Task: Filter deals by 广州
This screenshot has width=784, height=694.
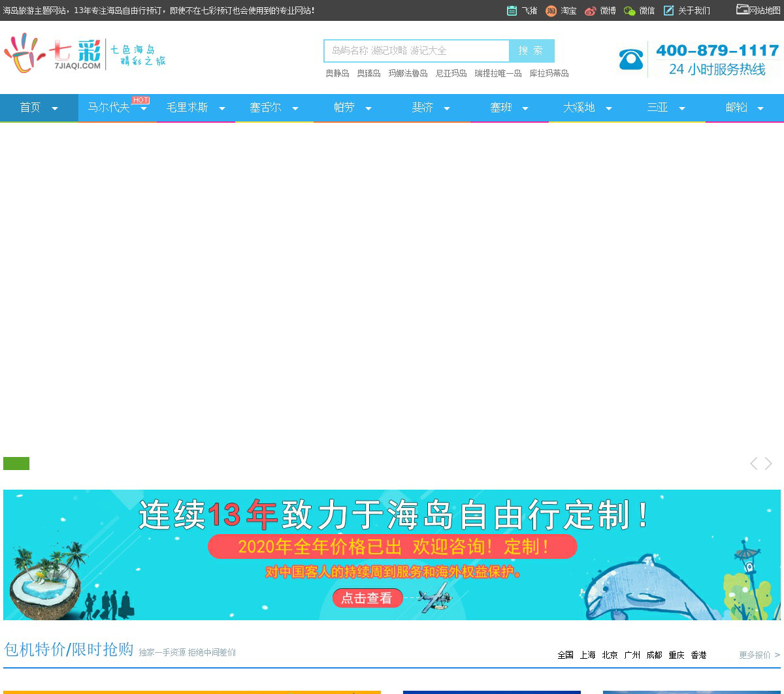Action: (x=632, y=655)
